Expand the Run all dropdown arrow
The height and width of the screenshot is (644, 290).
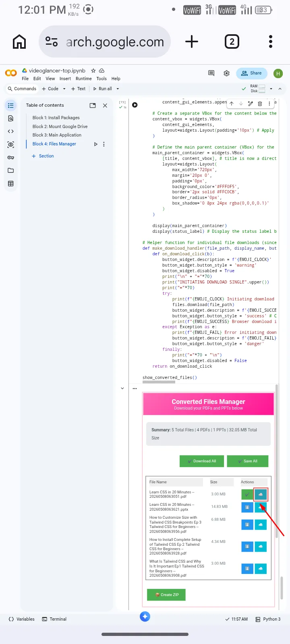coord(118,89)
